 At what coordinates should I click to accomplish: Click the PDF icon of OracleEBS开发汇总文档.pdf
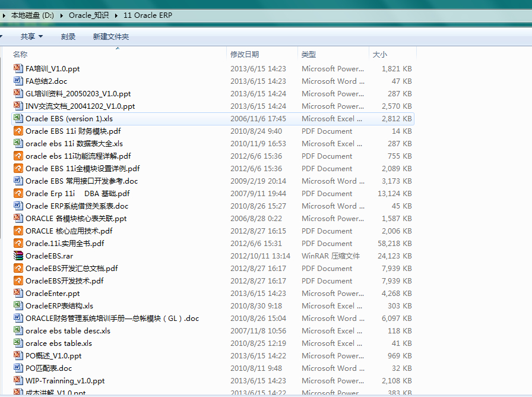(18, 268)
